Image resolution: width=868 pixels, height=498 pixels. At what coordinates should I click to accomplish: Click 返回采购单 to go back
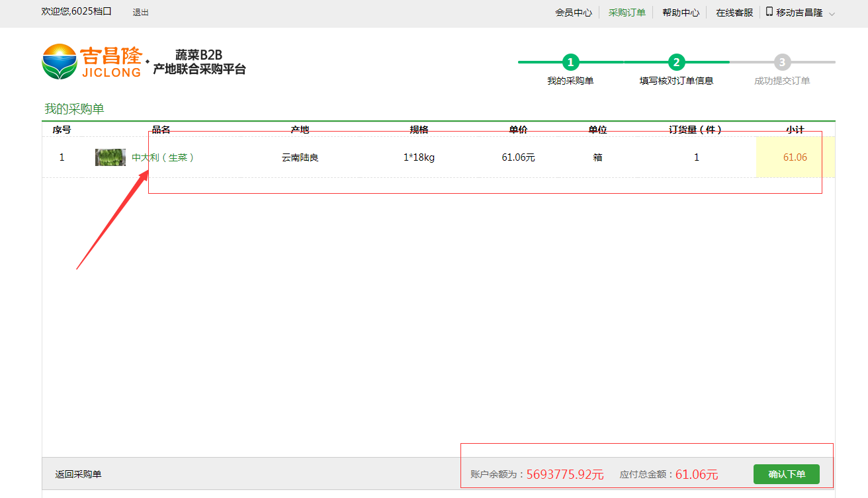(78, 474)
